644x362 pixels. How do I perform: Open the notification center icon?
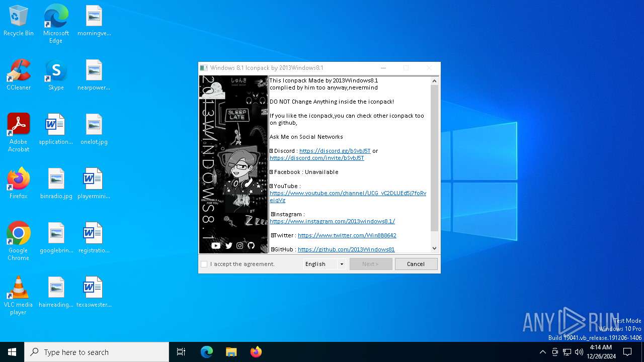[627, 352]
